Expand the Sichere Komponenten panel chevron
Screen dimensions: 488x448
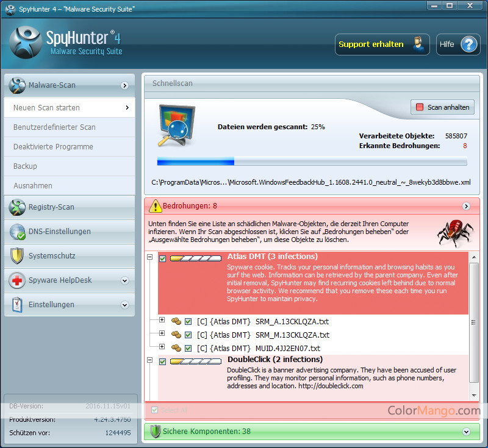(x=466, y=432)
